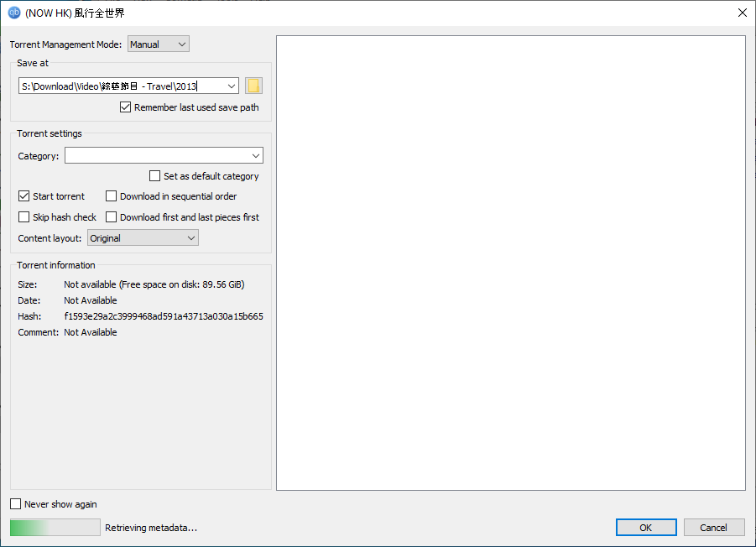
Task: Click the Date Not Available value
Action: [x=91, y=300]
